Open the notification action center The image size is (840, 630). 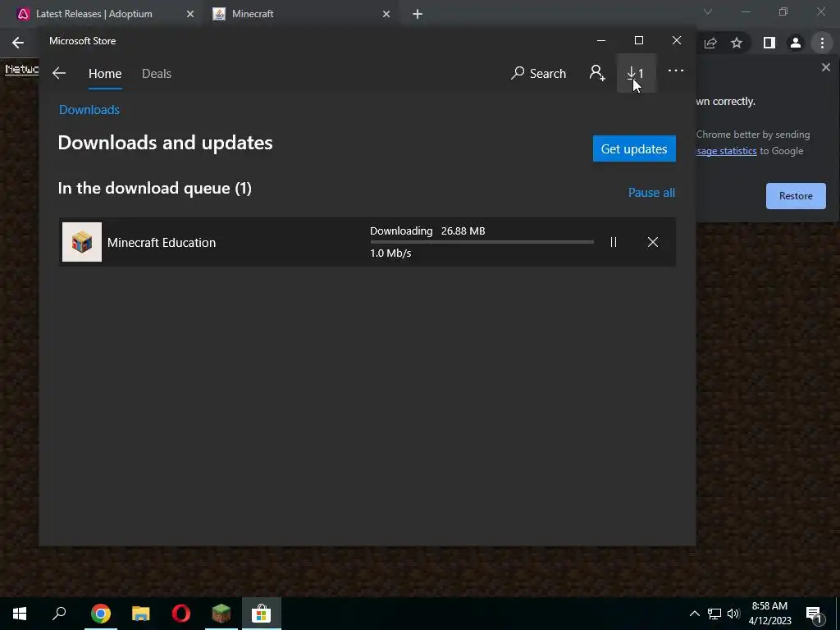click(815, 615)
